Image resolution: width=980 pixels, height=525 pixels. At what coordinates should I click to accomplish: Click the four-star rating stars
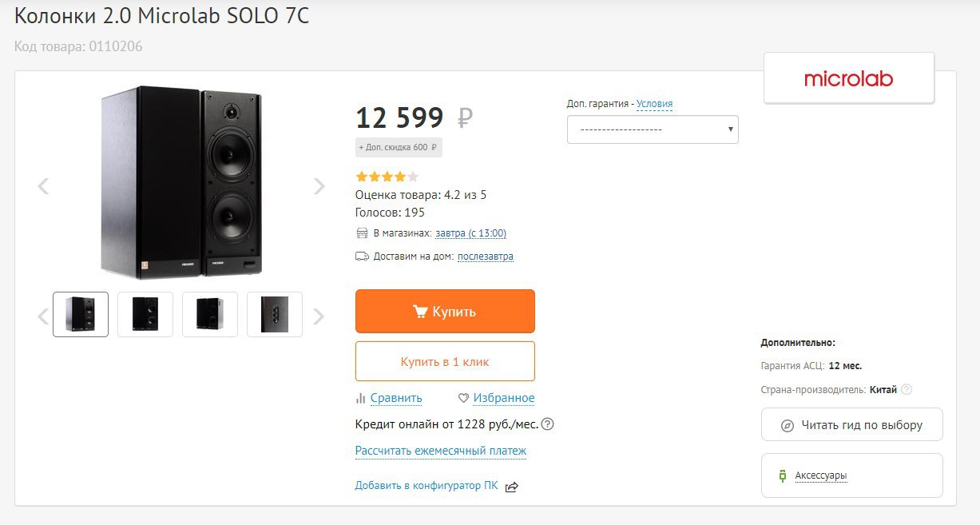387,177
